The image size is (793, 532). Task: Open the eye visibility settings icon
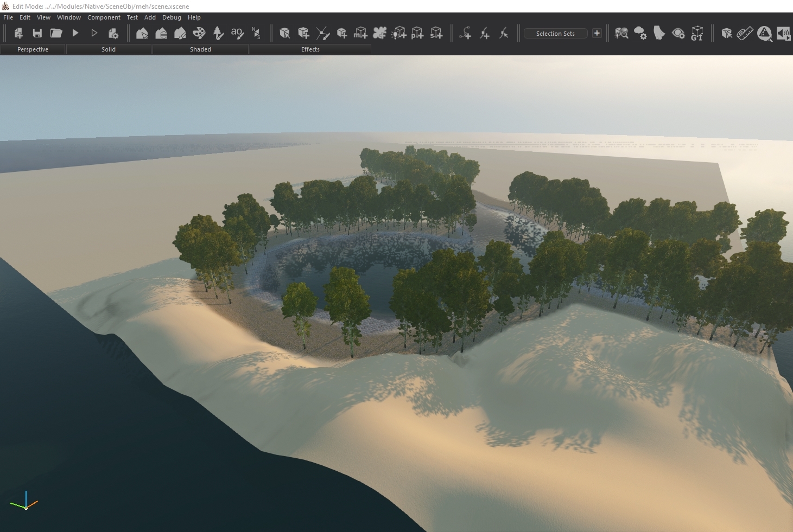(678, 33)
